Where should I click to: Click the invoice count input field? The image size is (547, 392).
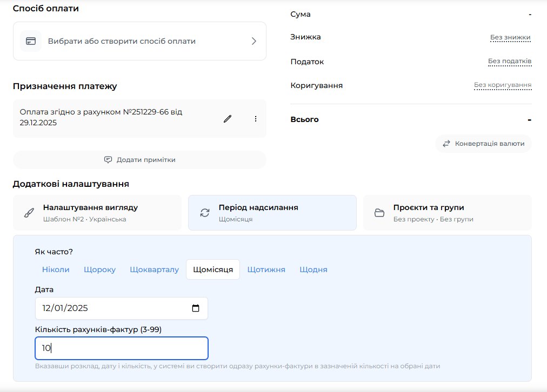pyautogui.click(x=122, y=348)
